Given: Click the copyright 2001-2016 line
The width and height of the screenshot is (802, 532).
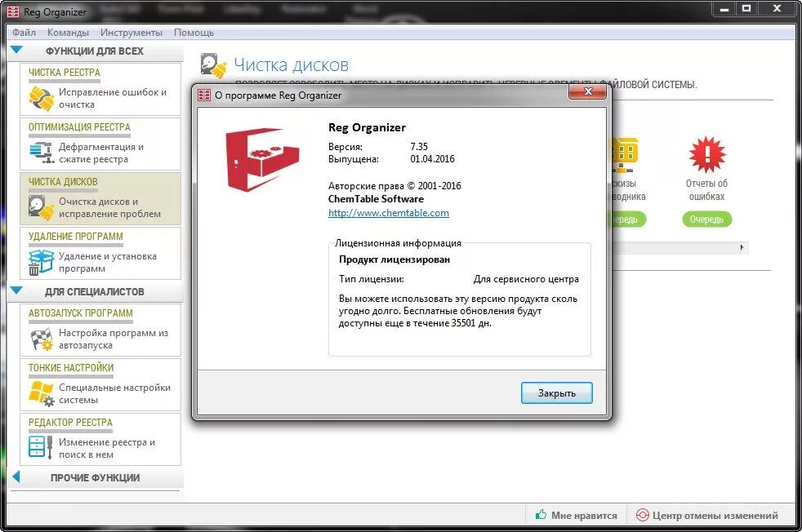Looking at the screenshot, I should point(394,185).
